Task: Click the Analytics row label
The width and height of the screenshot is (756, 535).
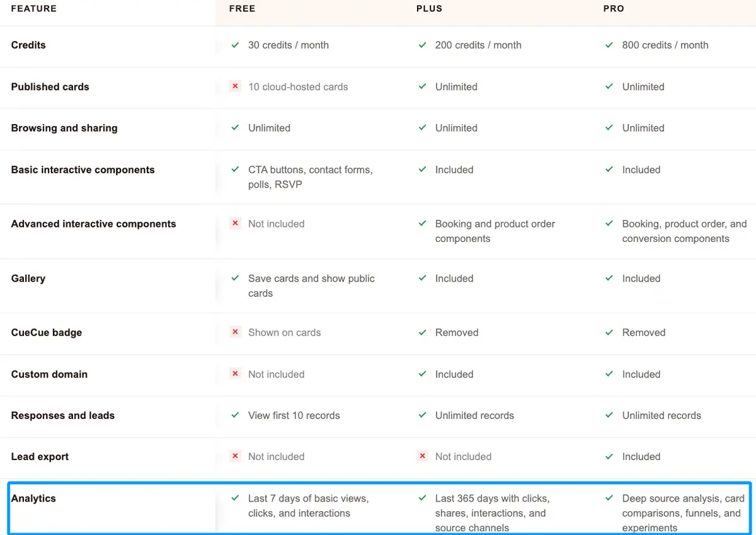Action: [x=33, y=498]
